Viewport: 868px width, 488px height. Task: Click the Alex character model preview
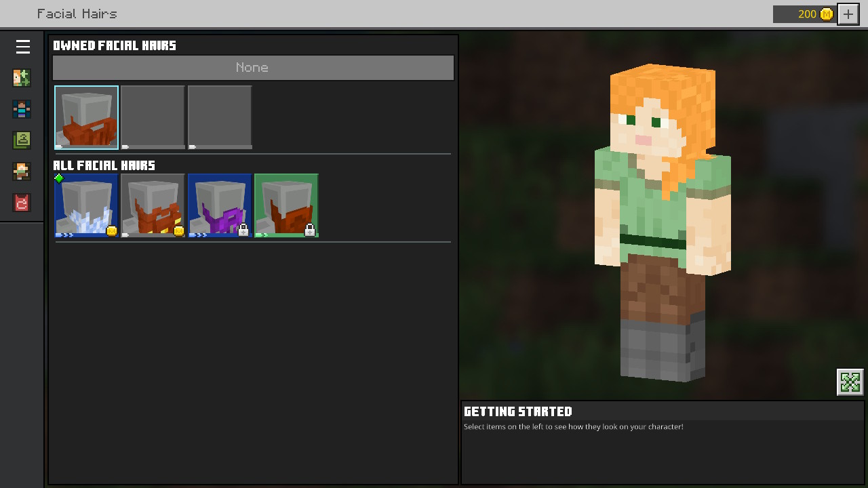pyautogui.click(x=661, y=224)
